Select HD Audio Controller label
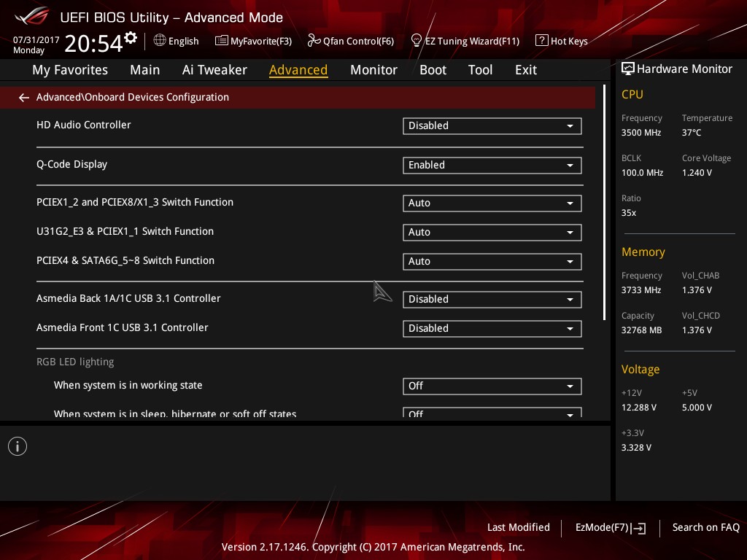 [x=83, y=125]
